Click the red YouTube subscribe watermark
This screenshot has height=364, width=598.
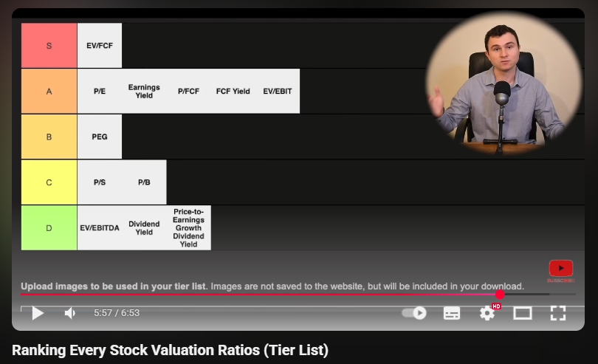coord(561,271)
